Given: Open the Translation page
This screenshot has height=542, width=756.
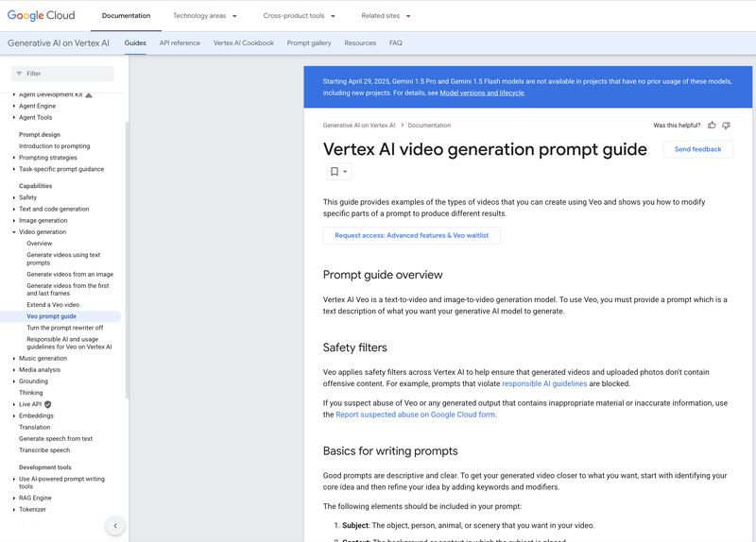Looking at the screenshot, I should point(35,428).
